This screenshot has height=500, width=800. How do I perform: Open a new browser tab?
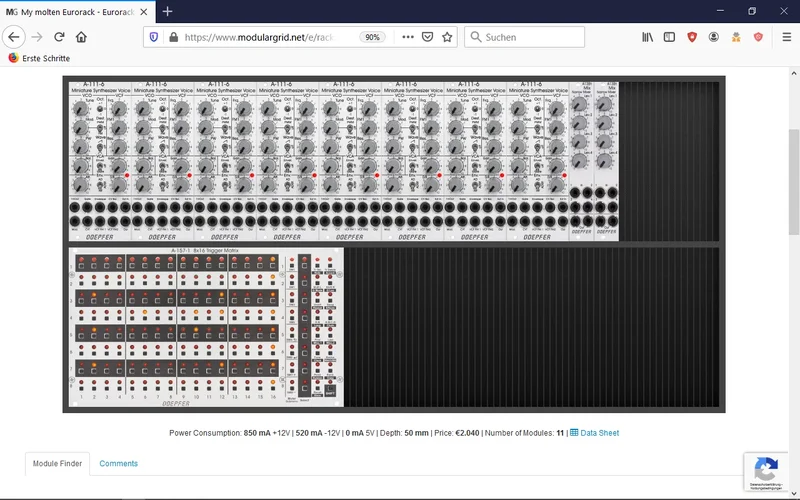[167, 11]
